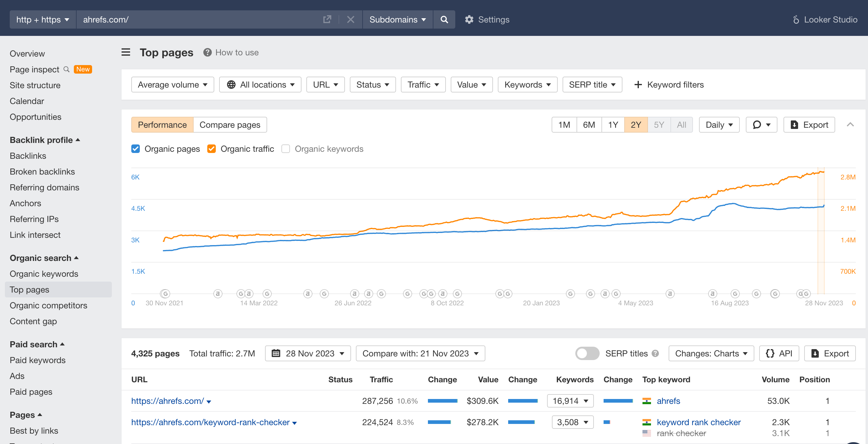The width and height of the screenshot is (868, 444).
Task: Open Site structure in sidebar
Action: pos(35,85)
